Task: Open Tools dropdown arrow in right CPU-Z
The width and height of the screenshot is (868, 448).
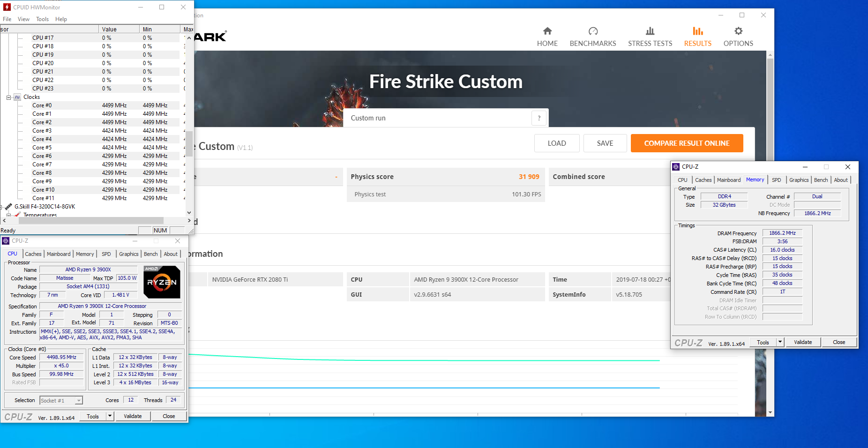Action: pyautogui.click(x=780, y=342)
